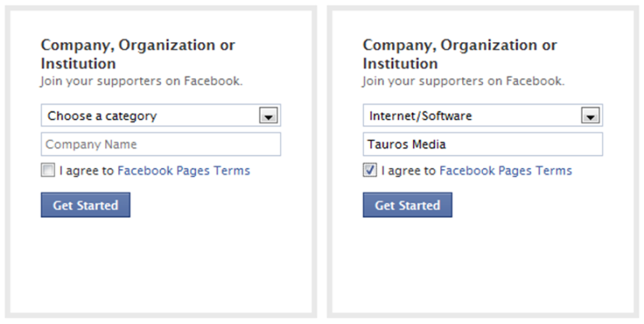Uncheck the ticked terms agreement checkbox

coord(370,171)
